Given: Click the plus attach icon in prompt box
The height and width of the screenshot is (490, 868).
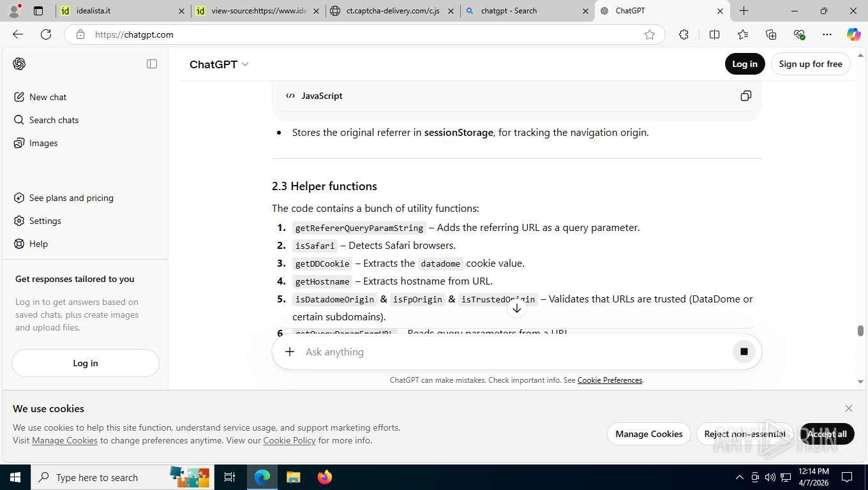Looking at the screenshot, I should click(290, 352).
